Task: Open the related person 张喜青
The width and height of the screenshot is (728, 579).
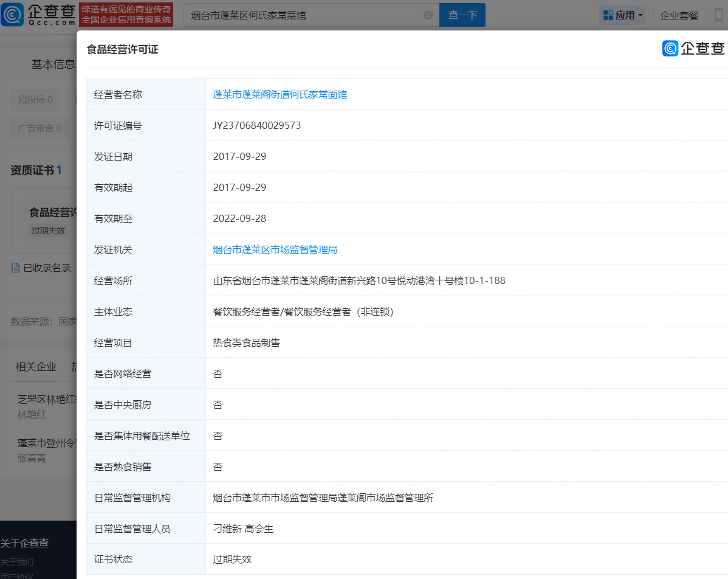Action: point(32,458)
